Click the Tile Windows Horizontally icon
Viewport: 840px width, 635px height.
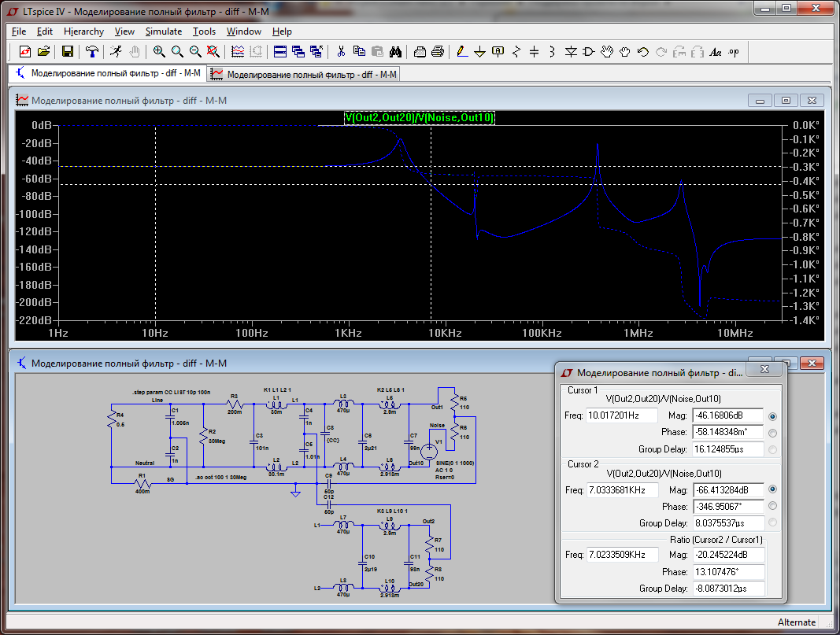coord(279,52)
